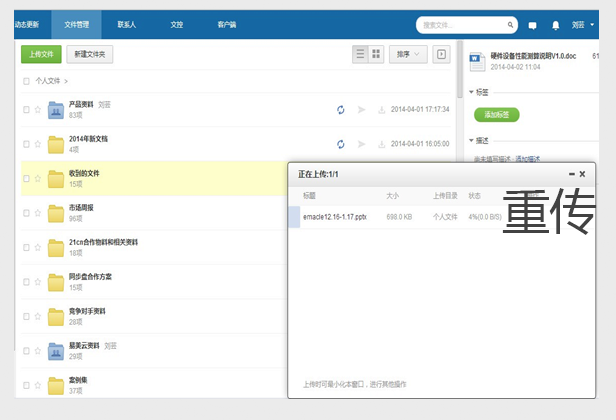Expand the 刘芸 user account menu
Screen dimensions: 616x420
coord(583,25)
